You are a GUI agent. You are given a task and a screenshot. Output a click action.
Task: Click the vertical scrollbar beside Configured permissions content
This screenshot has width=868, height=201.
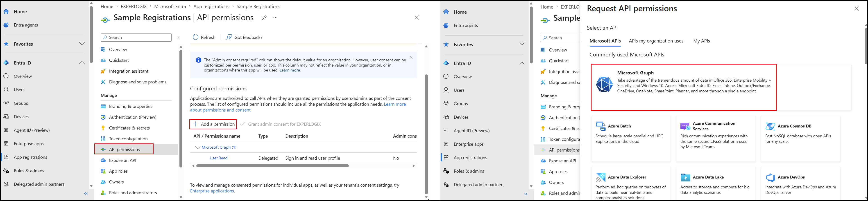(x=426, y=134)
